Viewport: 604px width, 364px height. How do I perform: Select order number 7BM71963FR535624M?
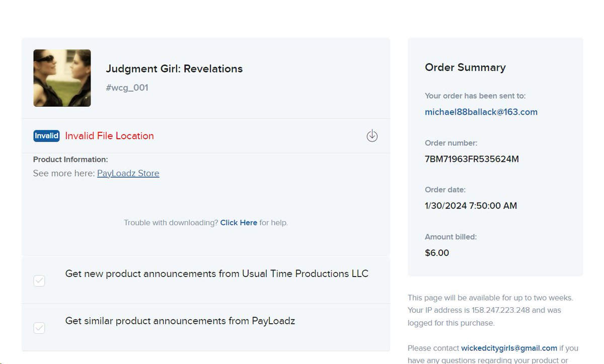tap(472, 159)
